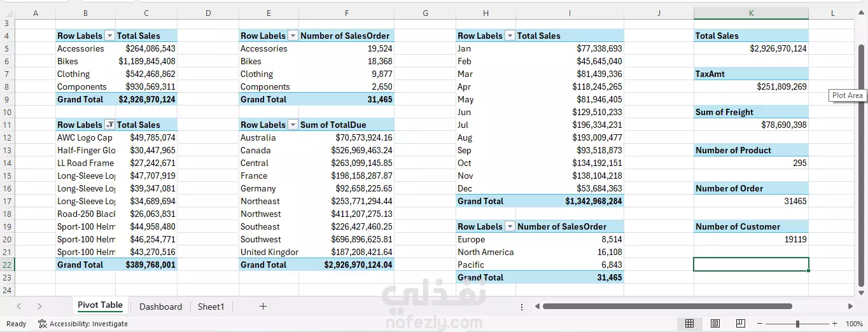
Task: Switch to the Dashboard sheet tab
Action: (160, 307)
